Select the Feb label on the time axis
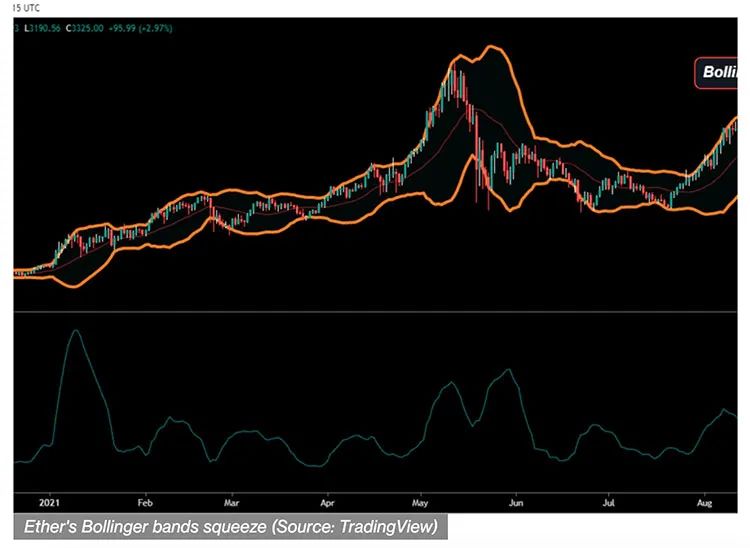 145,503
